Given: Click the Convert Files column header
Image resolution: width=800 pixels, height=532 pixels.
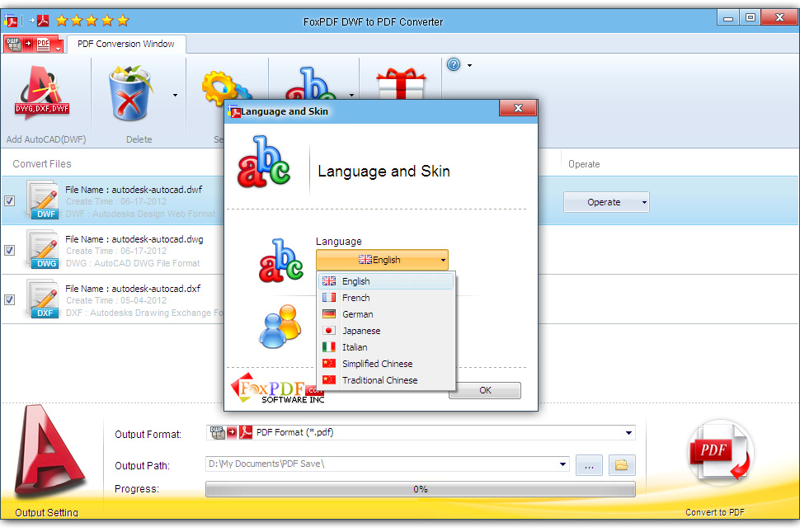Looking at the screenshot, I should [42, 164].
